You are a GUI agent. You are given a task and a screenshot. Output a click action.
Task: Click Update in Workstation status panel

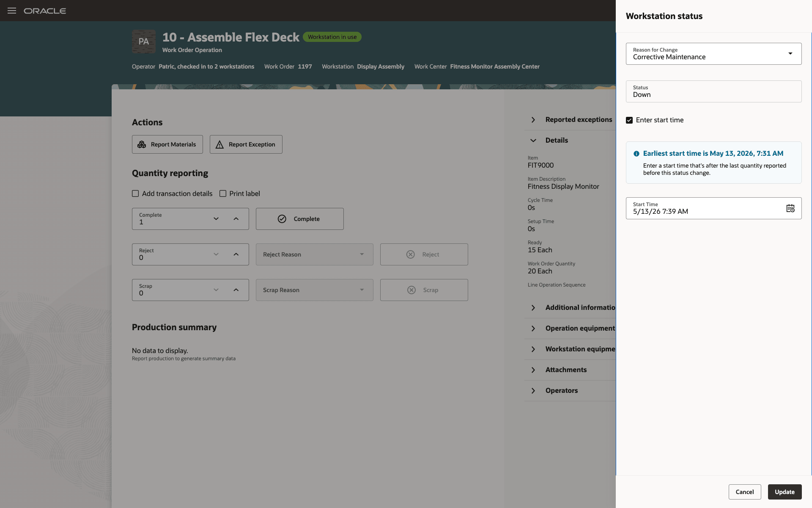[x=785, y=492]
